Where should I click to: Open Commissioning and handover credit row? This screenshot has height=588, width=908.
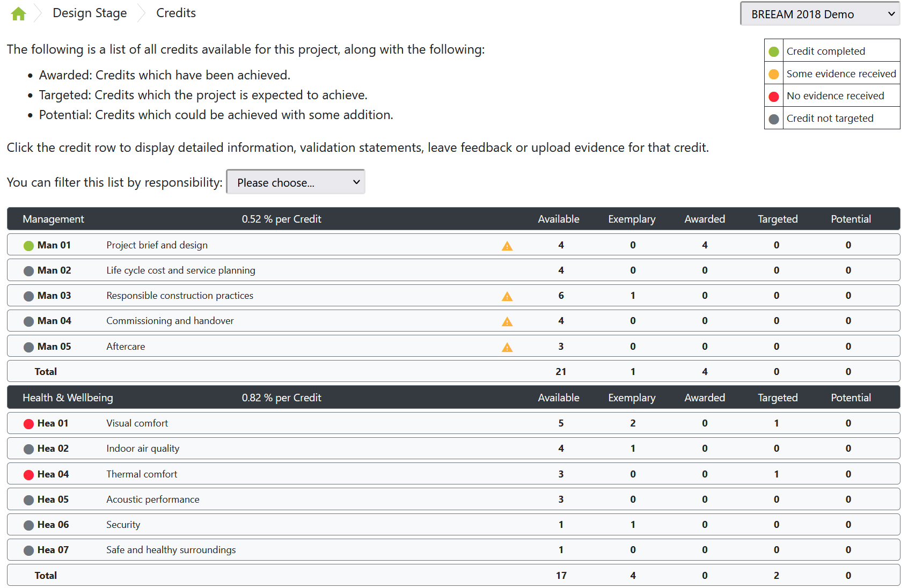click(x=453, y=320)
